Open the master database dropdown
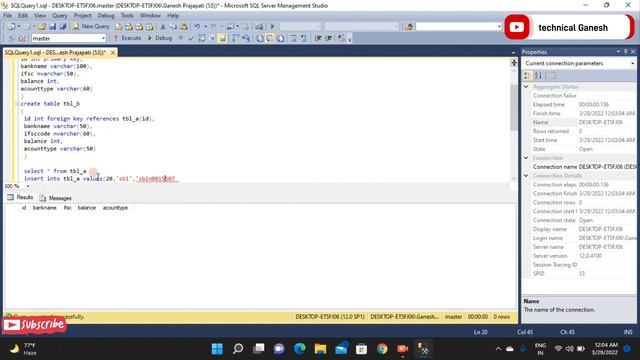Viewport: 640px width, 360px height. click(x=103, y=38)
